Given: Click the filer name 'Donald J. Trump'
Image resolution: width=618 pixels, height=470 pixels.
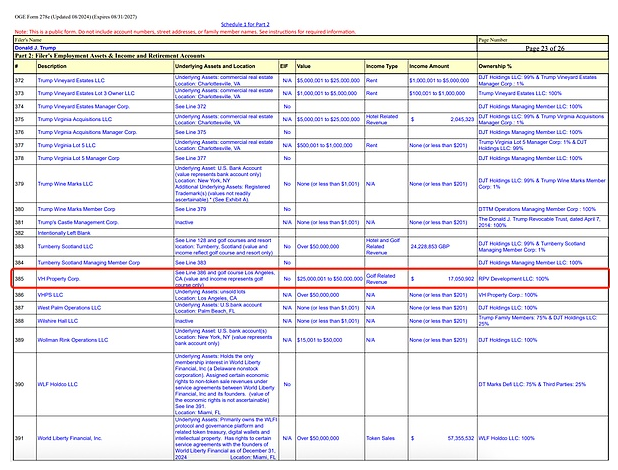Looking at the screenshot, I should (35, 48).
